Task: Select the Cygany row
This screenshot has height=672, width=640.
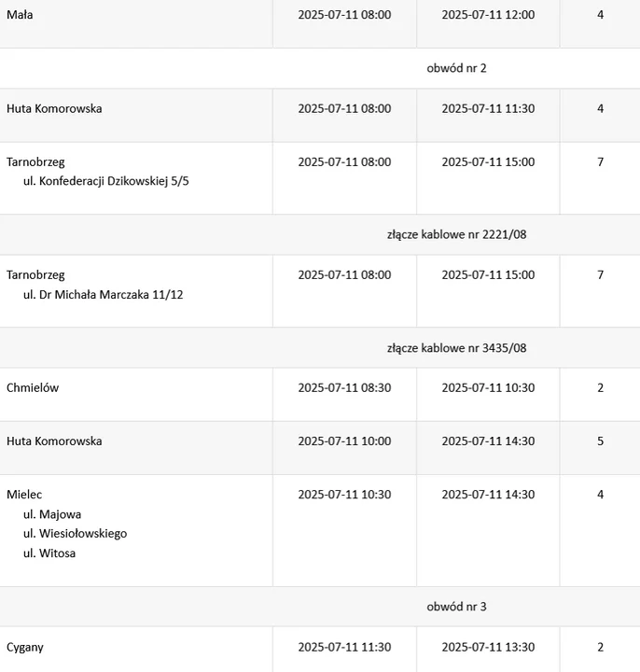Action: pyautogui.click(x=320, y=650)
